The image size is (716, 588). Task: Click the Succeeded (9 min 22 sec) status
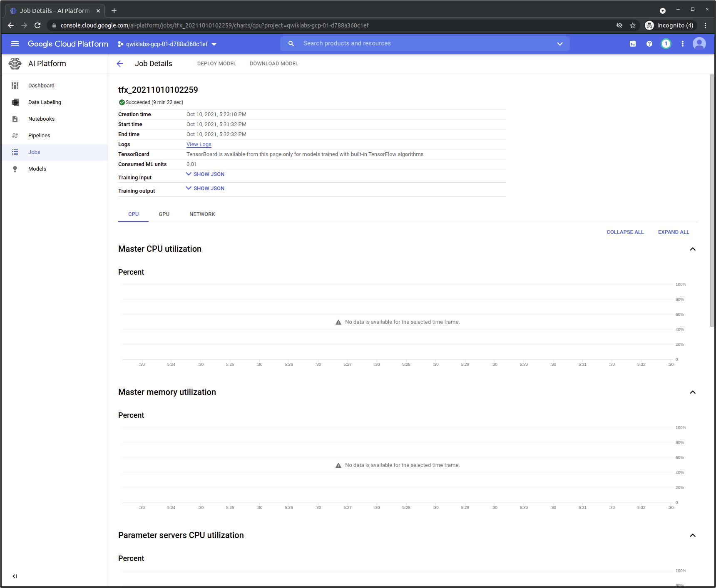(151, 102)
